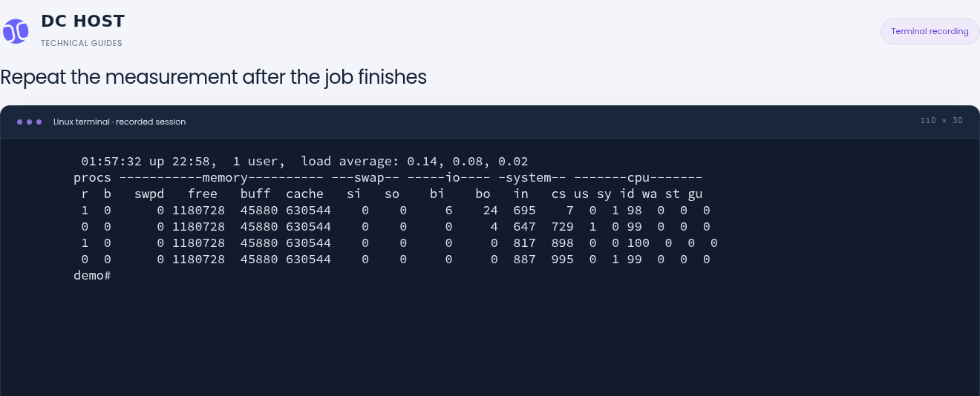Open the DC HOST site title
This screenshot has width=980, height=396.
coord(82,21)
